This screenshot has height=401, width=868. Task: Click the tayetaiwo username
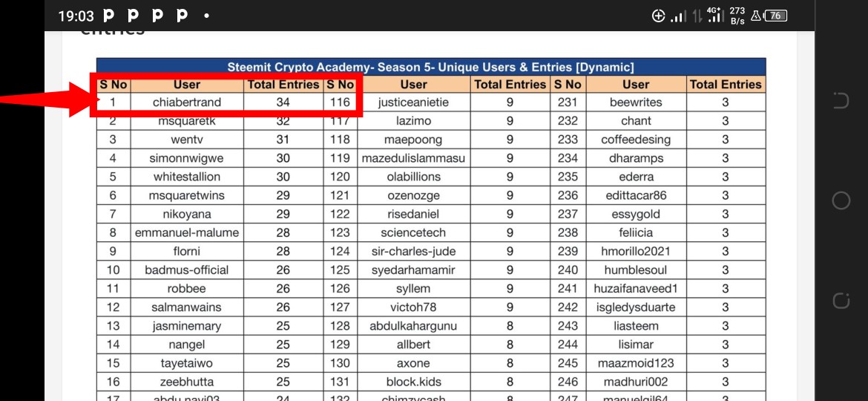186,363
